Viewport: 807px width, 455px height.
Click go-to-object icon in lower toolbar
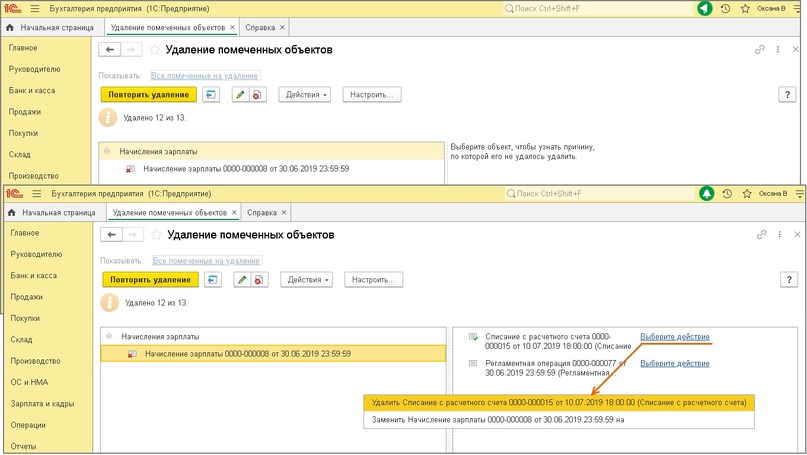pos(213,279)
